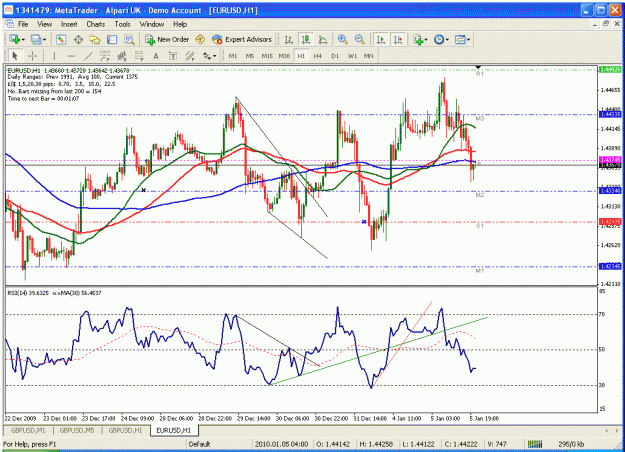Toggle chart shift button
The width and height of the screenshot is (625, 452).
pyautogui.click(x=398, y=39)
